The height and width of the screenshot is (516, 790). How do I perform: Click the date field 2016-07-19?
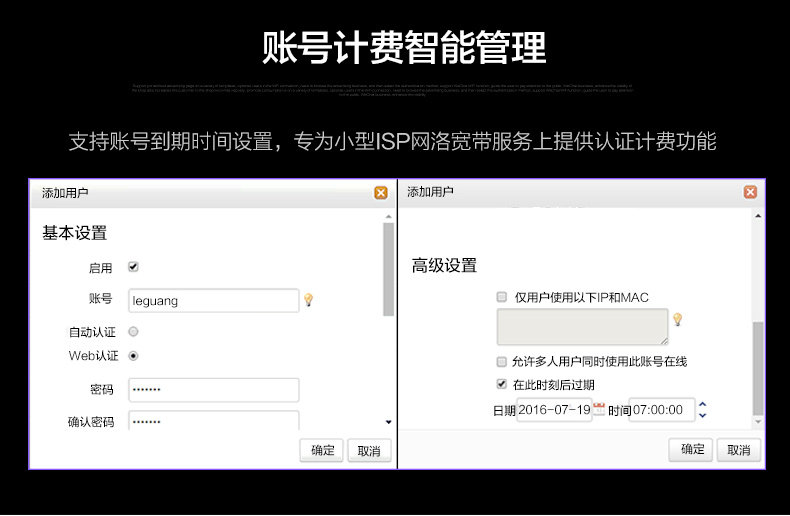pyautogui.click(x=554, y=410)
